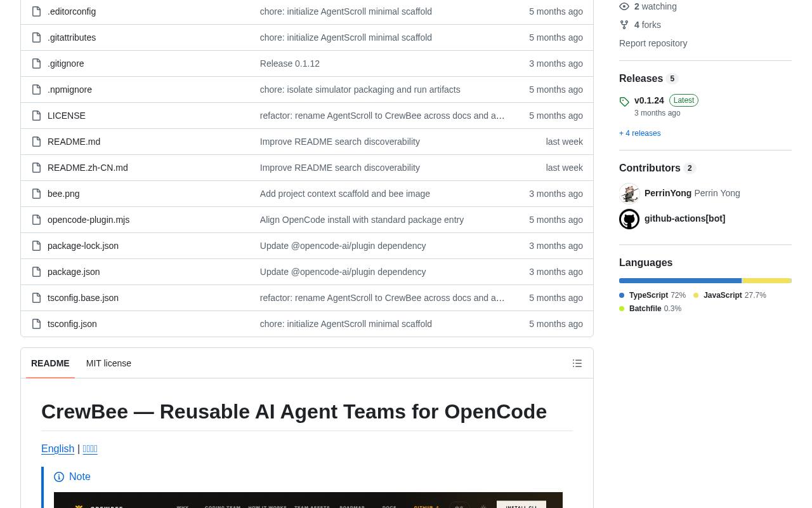The image size is (812, 508).
Task: Click 'last week' in the README.zh-CN.md row
Action: (564, 168)
